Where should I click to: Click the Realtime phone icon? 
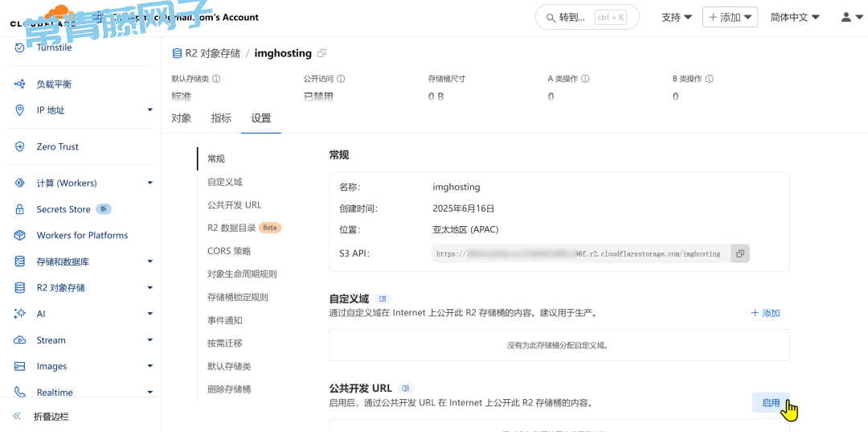[x=19, y=392]
